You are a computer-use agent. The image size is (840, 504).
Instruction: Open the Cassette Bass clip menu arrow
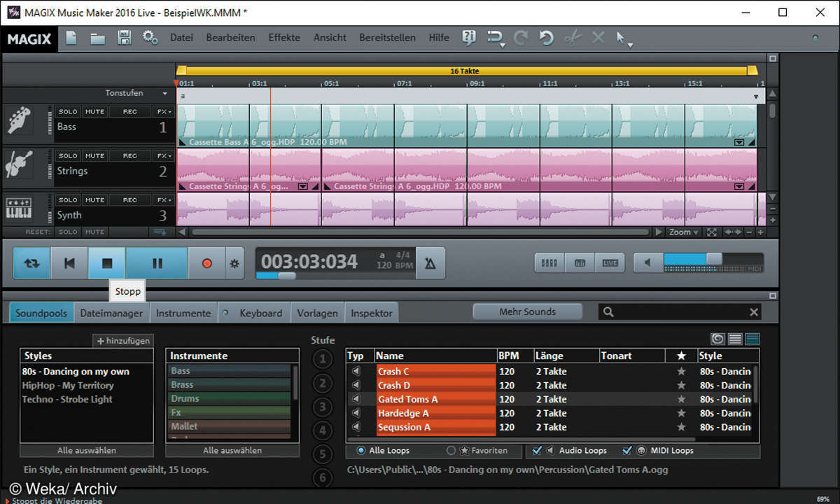739,142
